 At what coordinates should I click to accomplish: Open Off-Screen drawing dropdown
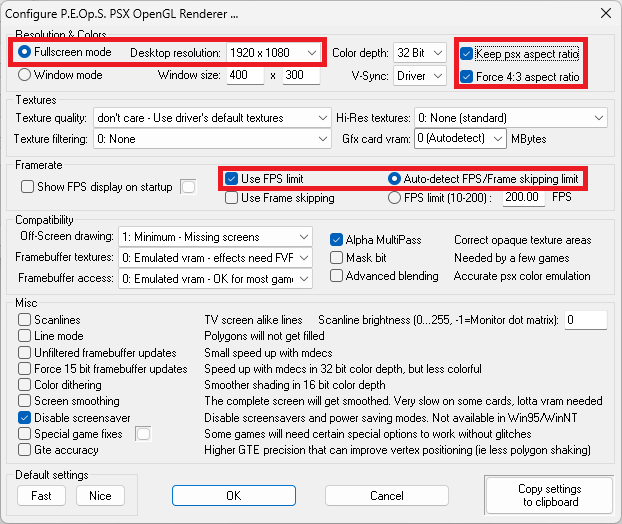(215, 237)
